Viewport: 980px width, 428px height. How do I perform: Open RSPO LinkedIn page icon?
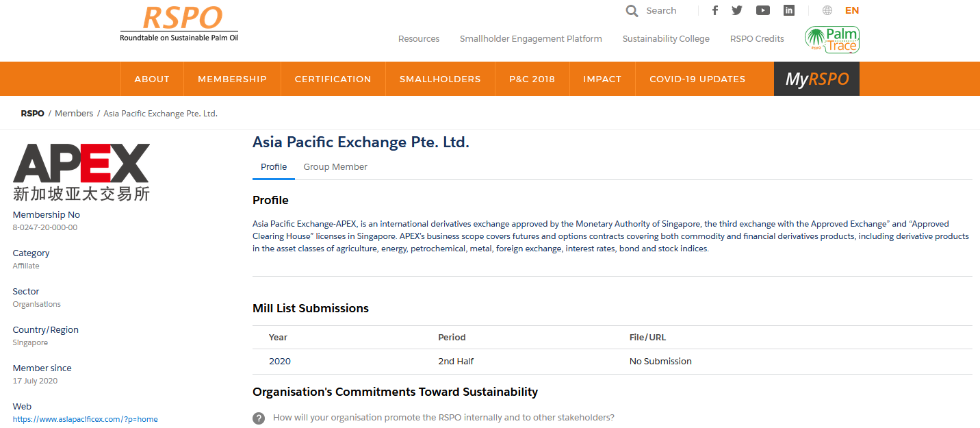pos(789,10)
